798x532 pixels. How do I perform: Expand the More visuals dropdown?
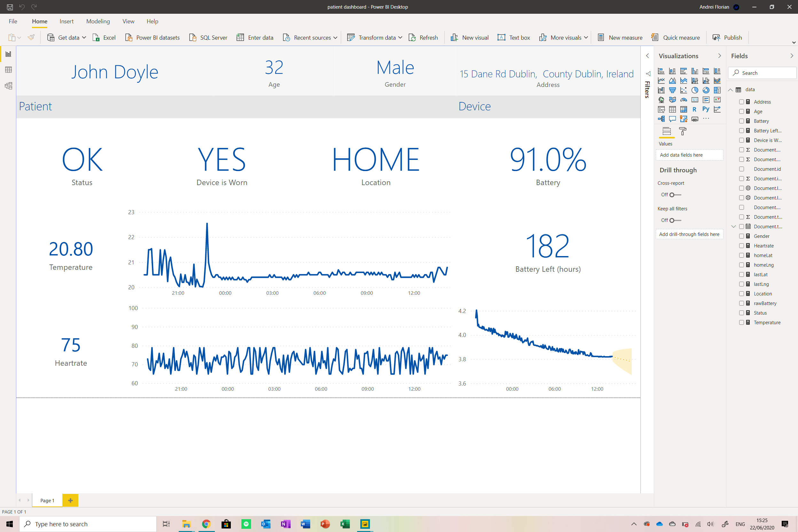pos(586,37)
